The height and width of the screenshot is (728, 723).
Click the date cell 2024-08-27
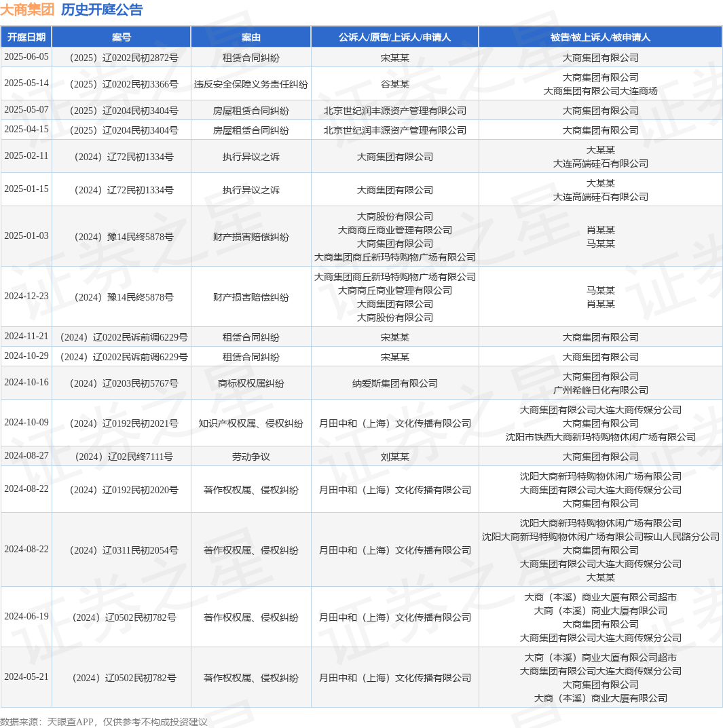[x=26, y=455]
